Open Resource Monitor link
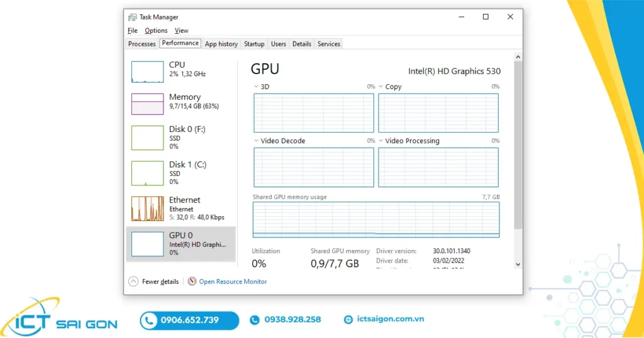Screen dimensions: 644x338 233,281
